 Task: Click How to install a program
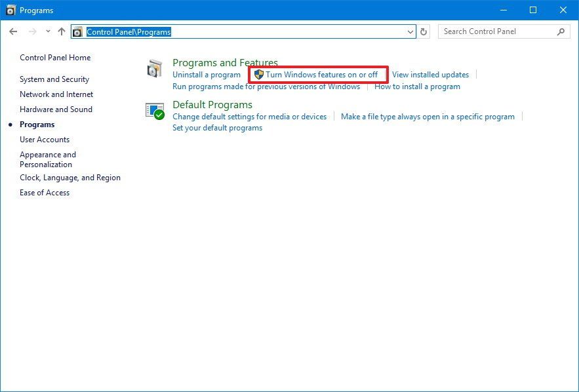(x=418, y=86)
